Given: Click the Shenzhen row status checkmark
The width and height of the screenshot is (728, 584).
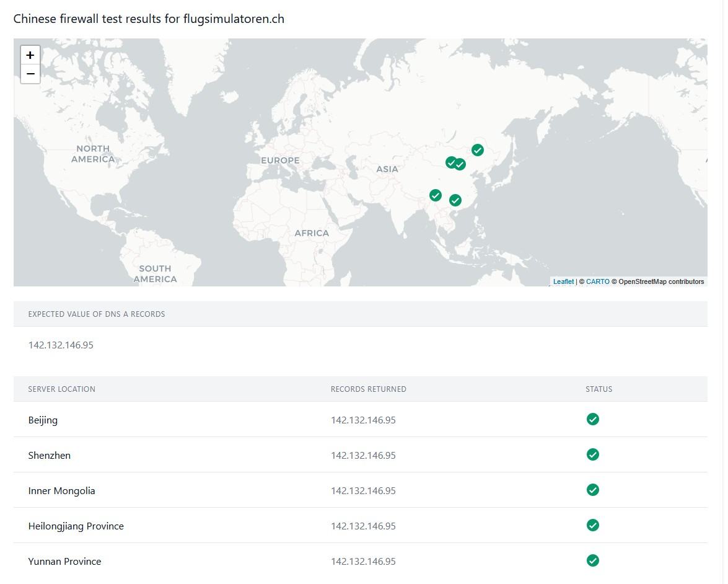Looking at the screenshot, I should [x=593, y=454].
